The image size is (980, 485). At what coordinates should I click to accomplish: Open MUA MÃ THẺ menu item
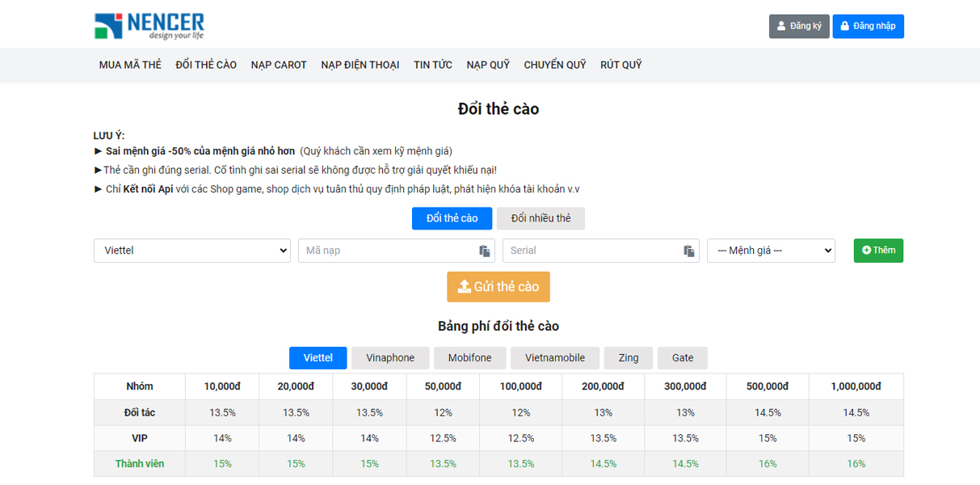pos(130,65)
